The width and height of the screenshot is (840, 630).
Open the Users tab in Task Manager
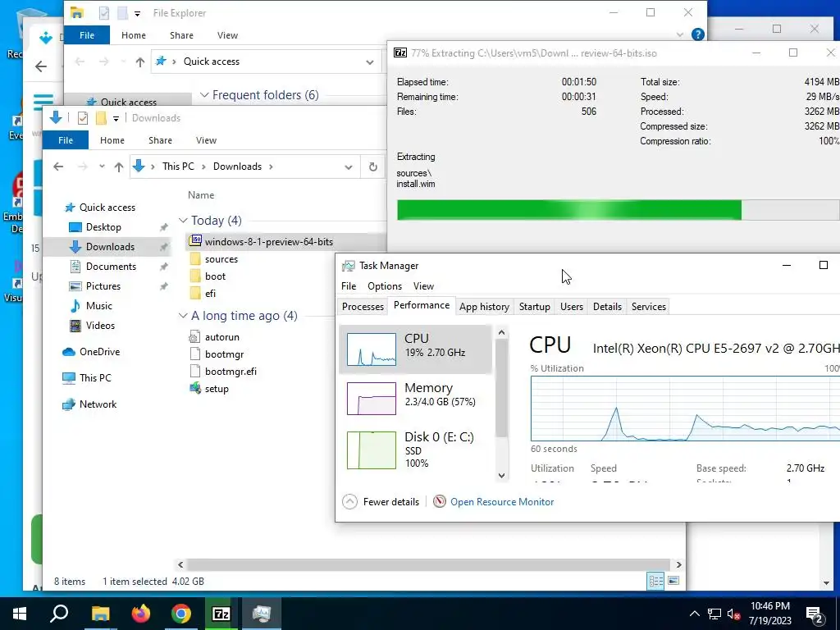(572, 307)
